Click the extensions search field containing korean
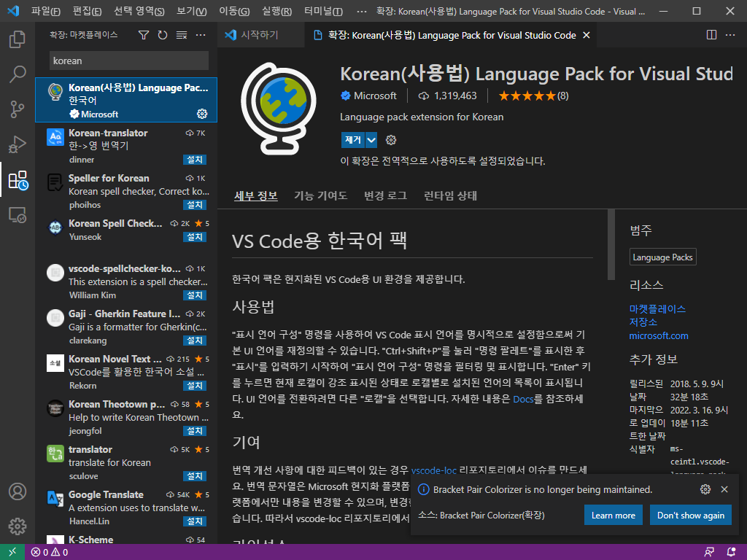The width and height of the screenshot is (747, 560). 128,61
